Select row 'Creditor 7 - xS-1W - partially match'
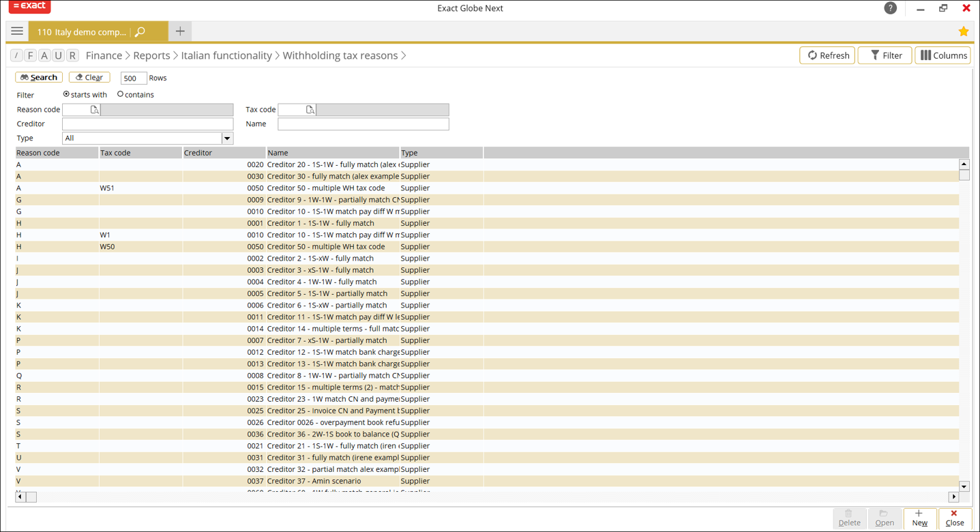Image resolution: width=980 pixels, height=532 pixels. click(x=487, y=340)
